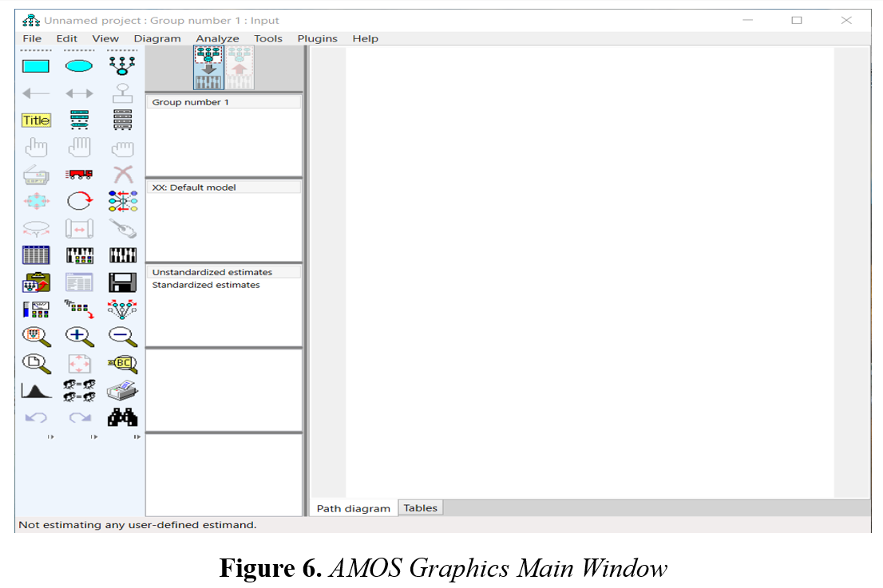This screenshot has height=588, width=883.
Task: Choose the select all objects hand tool
Action: [x=79, y=148]
